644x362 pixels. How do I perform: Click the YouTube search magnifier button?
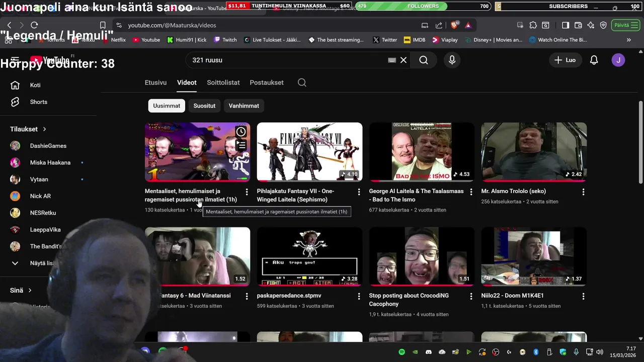point(424,60)
